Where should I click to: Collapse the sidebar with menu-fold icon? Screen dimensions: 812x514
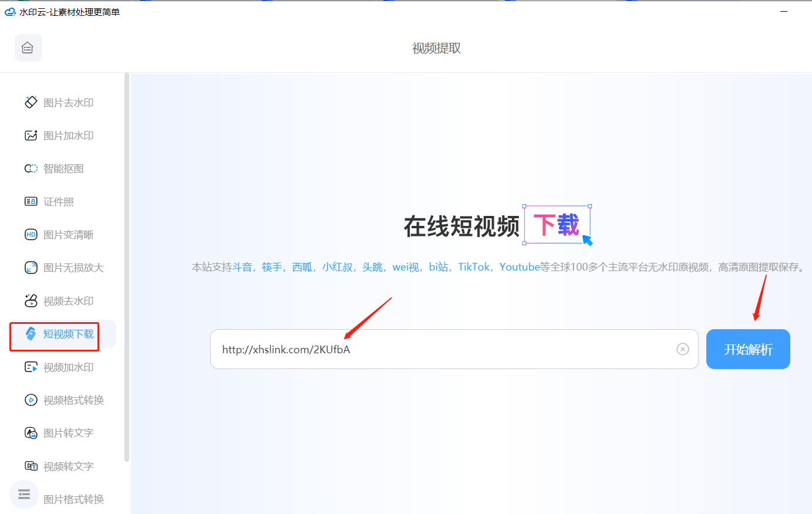pos(24,494)
